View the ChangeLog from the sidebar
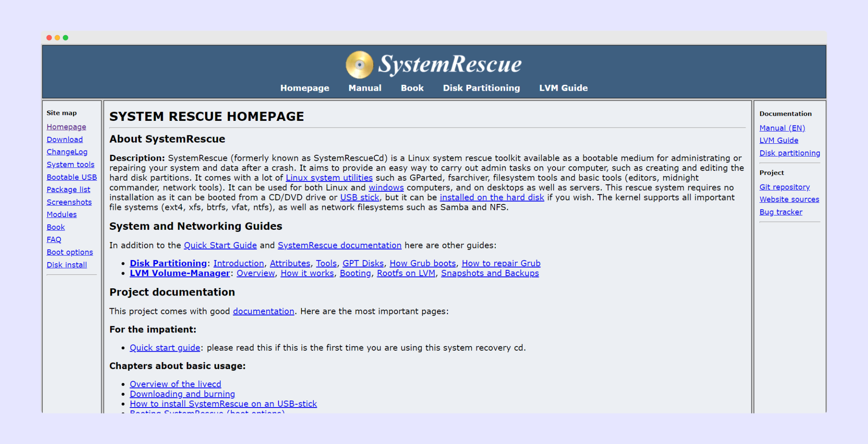 [67, 152]
